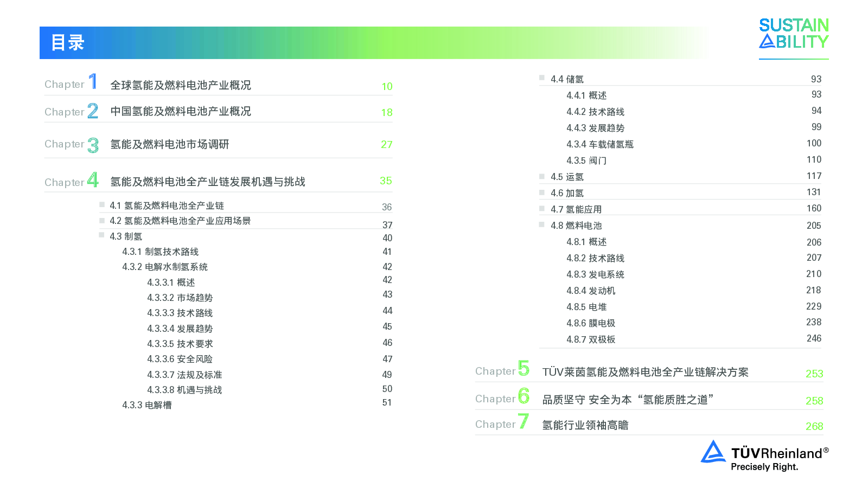Click page number 268 for Chapter 7

click(814, 426)
